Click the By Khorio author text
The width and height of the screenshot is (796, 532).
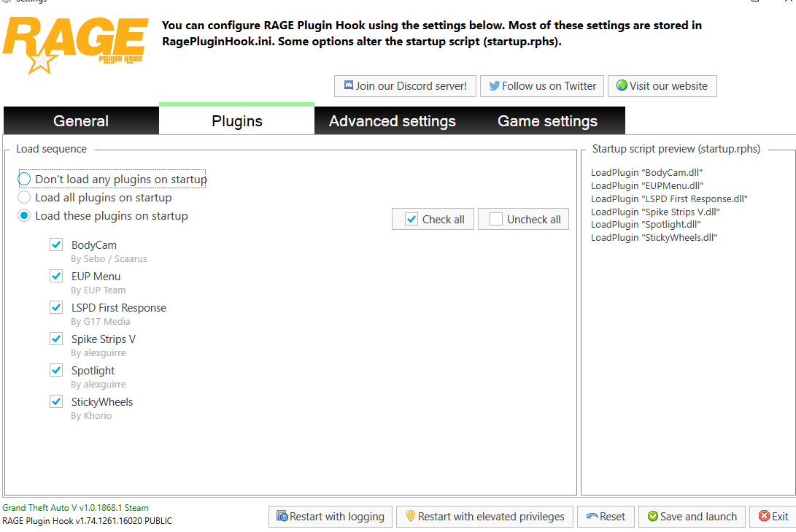click(x=91, y=416)
